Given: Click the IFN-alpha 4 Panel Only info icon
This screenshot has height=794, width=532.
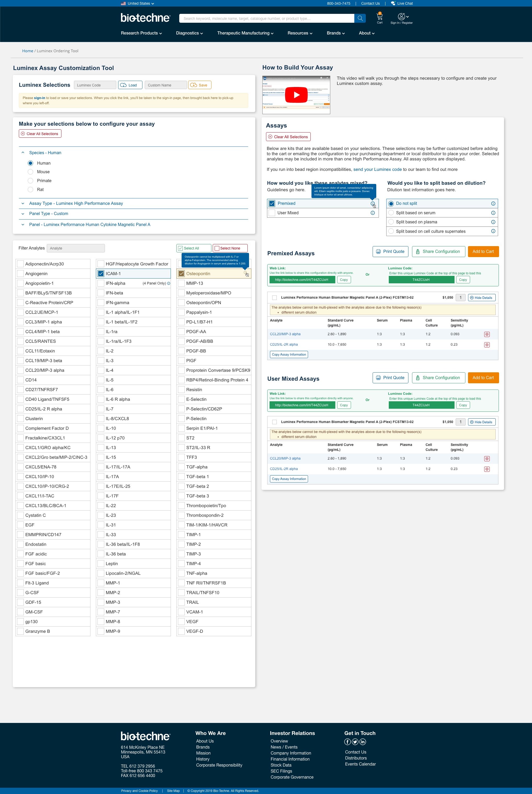Looking at the screenshot, I should coord(169,283).
